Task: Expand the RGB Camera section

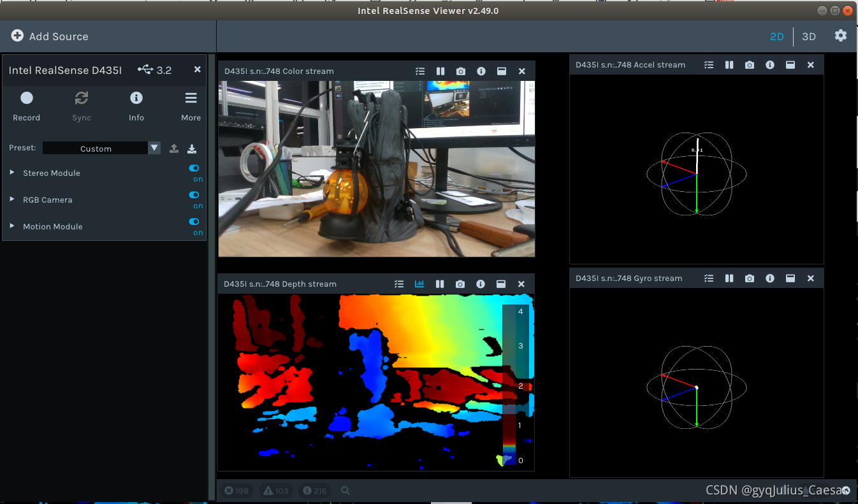Action: tap(12, 199)
